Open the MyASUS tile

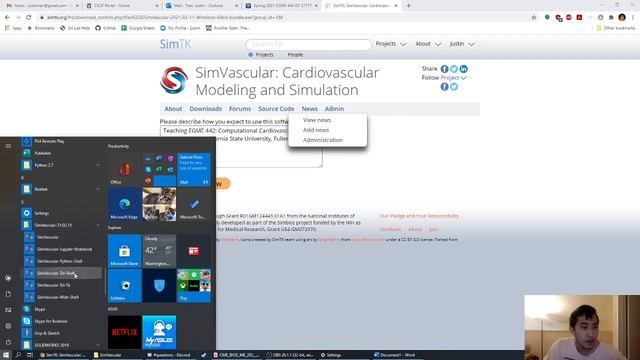(x=159, y=332)
